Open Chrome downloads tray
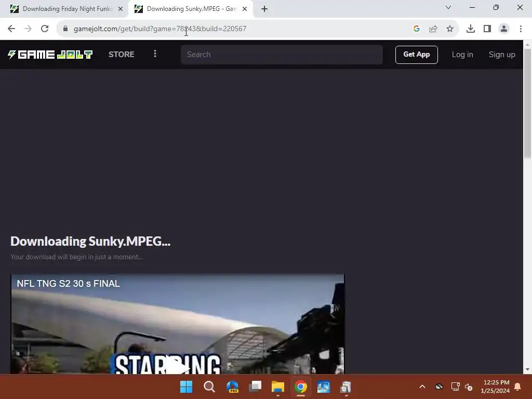This screenshot has width=532, height=399. [471, 29]
